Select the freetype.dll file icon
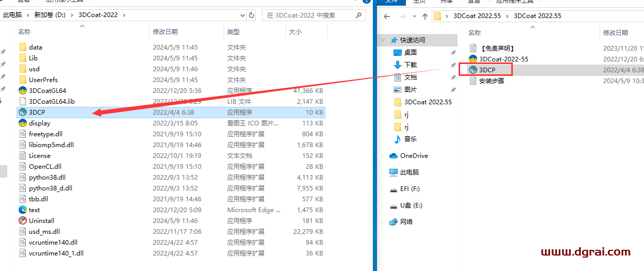Image resolution: width=644 pixels, height=271 pixels. (x=23, y=134)
